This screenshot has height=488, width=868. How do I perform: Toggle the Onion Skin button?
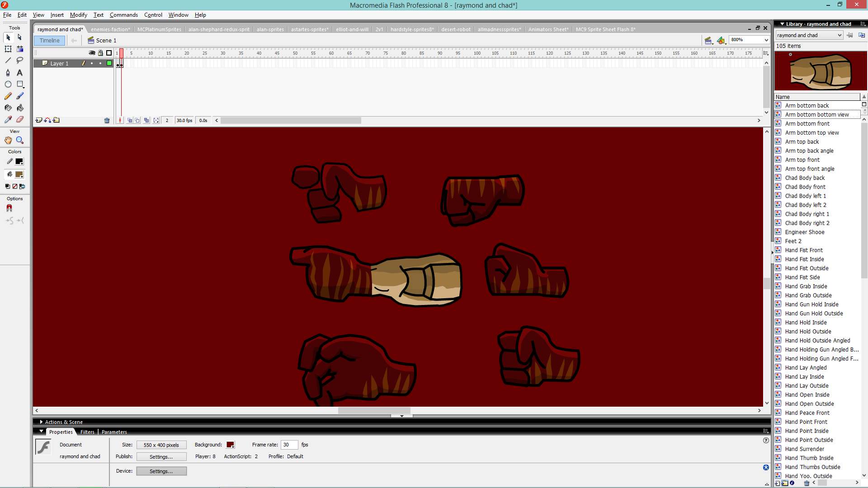pyautogui.click(x=130, y=120)
